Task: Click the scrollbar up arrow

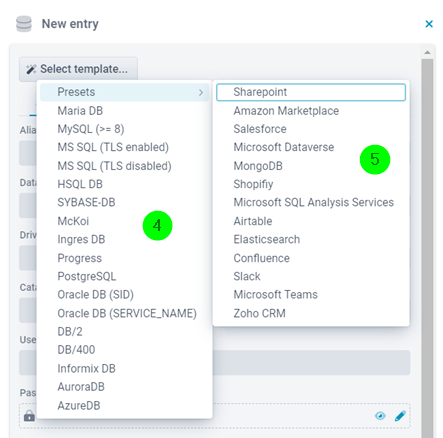Action: pos(427,53)
